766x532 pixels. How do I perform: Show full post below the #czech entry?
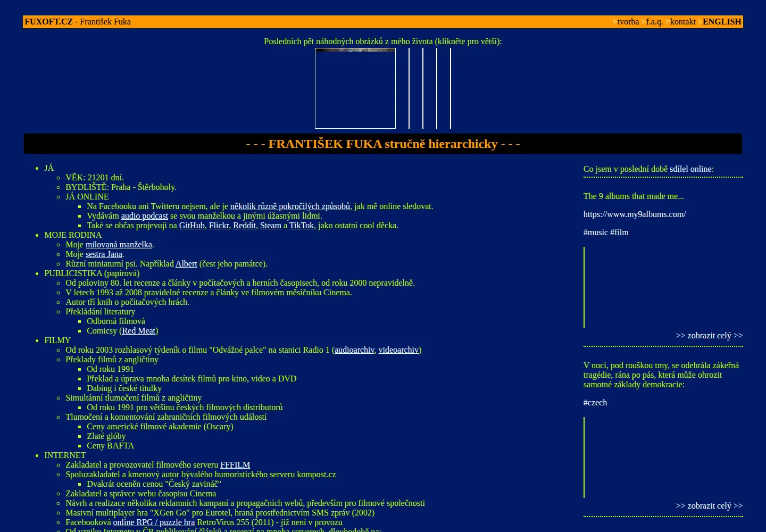tap(709, 506)
